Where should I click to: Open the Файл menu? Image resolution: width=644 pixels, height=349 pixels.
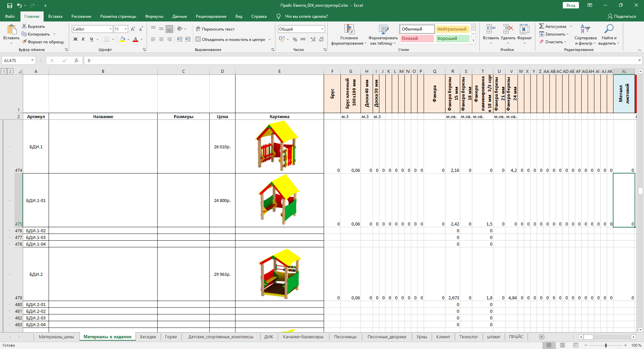click(10, 16)
